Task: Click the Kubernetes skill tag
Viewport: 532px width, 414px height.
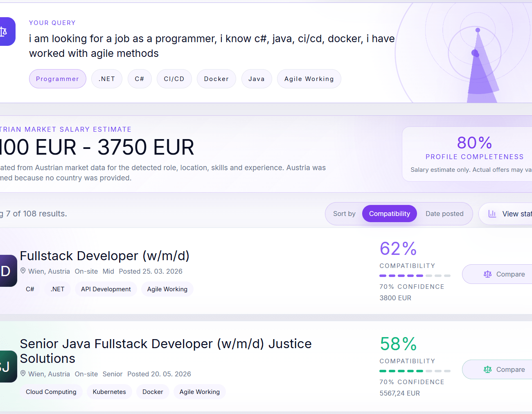Action: (x=109, y=391)
